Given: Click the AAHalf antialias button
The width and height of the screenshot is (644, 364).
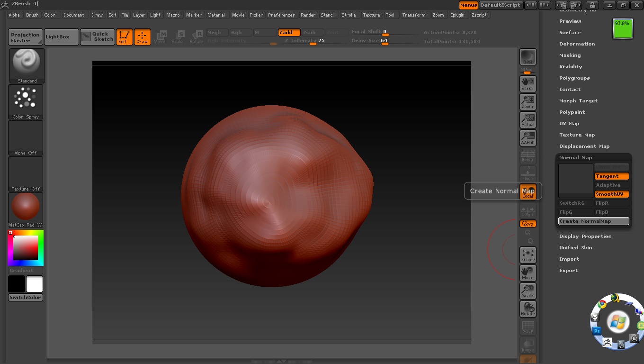Looking at the screenshot, I should point(528,138).
